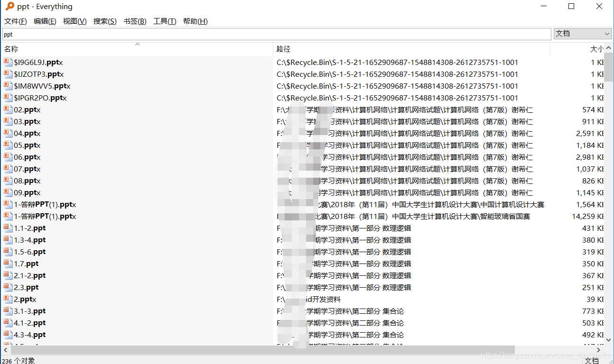The image size is (614, 364).
Task: Expand the 文档 filter dropdown
Action: point(583,34)
